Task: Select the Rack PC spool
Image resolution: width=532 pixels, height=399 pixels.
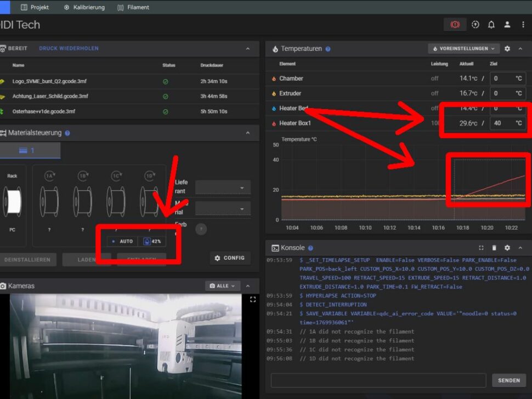Action: [x=12, y=201]
